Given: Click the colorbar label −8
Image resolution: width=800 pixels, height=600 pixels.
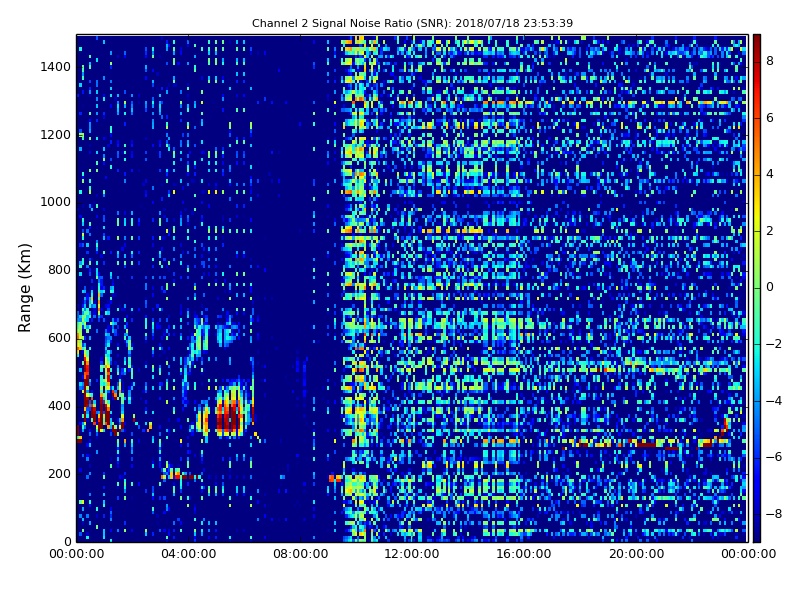Looking at the screenshot, I should click(x=773, y=514).
